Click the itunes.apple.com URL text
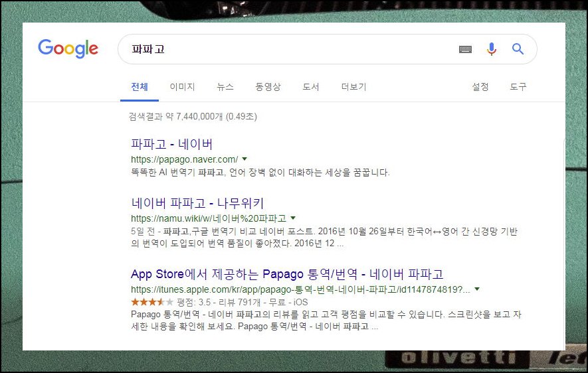 pos(300,289)
